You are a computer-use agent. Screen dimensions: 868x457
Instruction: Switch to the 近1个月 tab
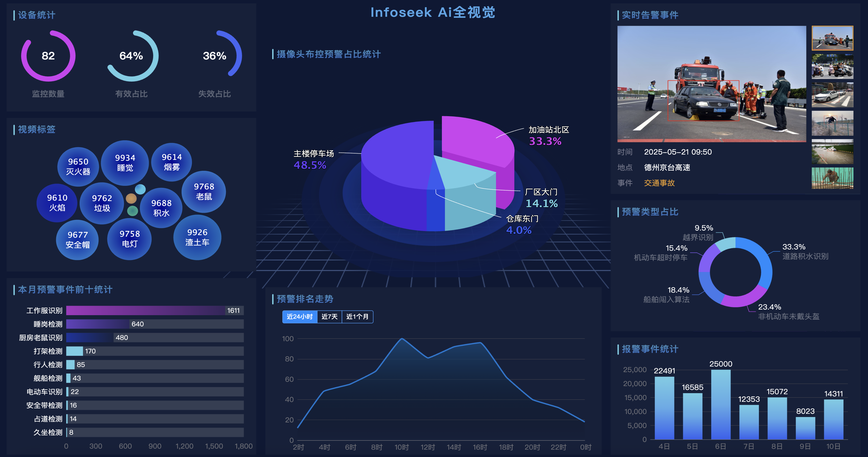coord(357,316)
